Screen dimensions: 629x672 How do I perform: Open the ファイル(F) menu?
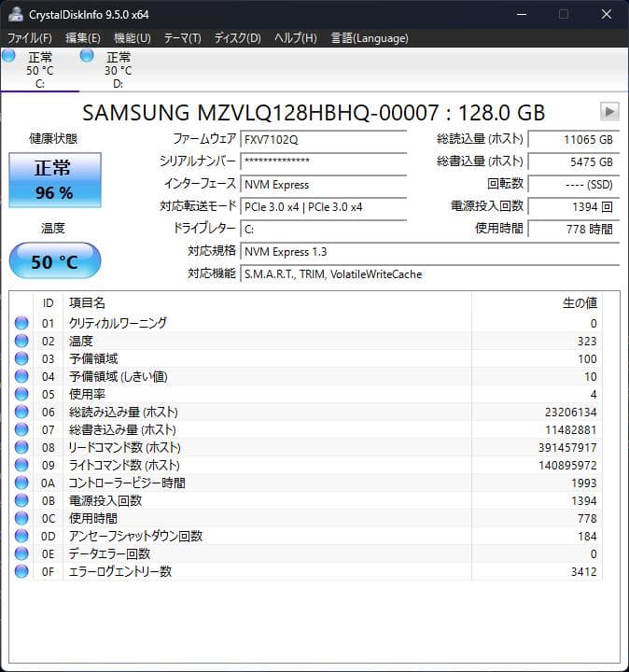[x=30, y=38]
